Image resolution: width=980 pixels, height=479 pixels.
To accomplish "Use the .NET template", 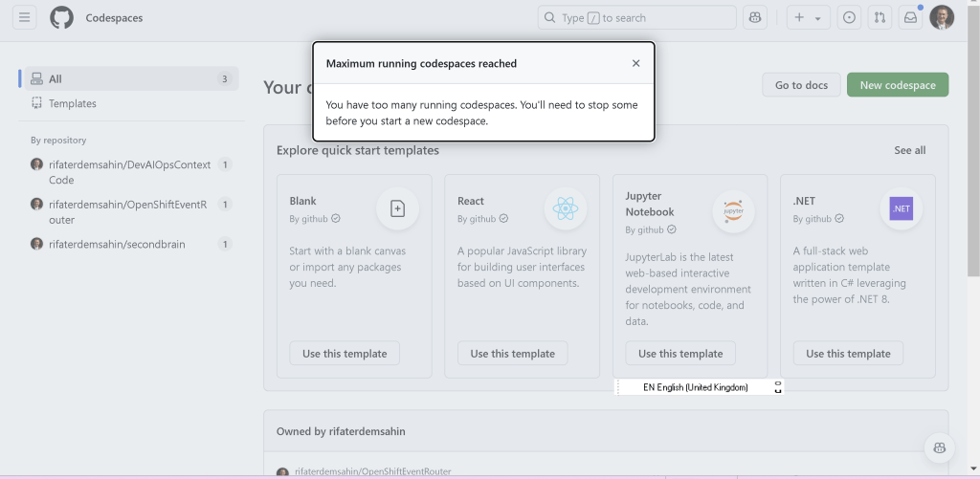I will (848, 354).
